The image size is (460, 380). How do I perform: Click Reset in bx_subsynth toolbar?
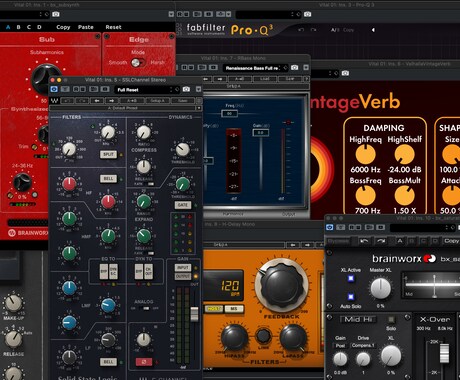click(113, 27)
